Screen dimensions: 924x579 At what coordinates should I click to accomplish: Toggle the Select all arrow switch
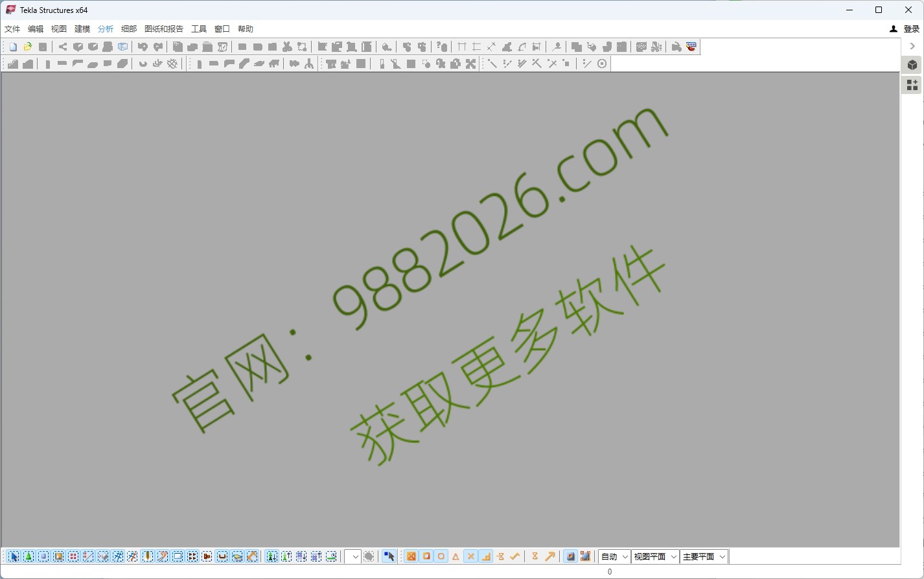click(14, 556)
